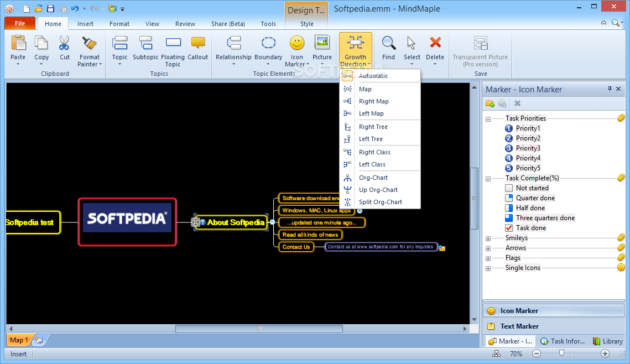Collapse the Task Priorities group
The image size is (630, 364).
(x=488, y=119)
